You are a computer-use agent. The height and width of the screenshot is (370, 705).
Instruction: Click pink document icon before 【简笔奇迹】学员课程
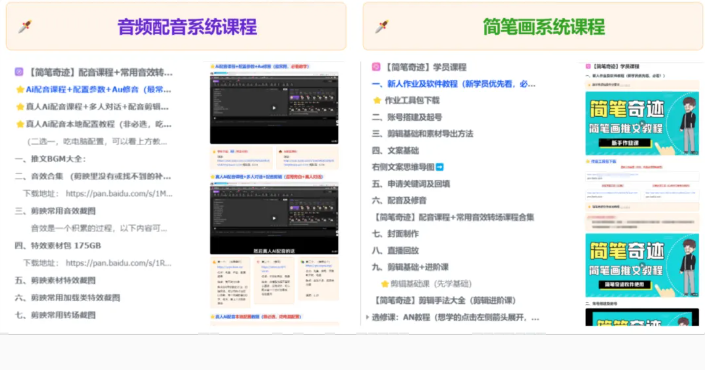[x=376, y=67]
